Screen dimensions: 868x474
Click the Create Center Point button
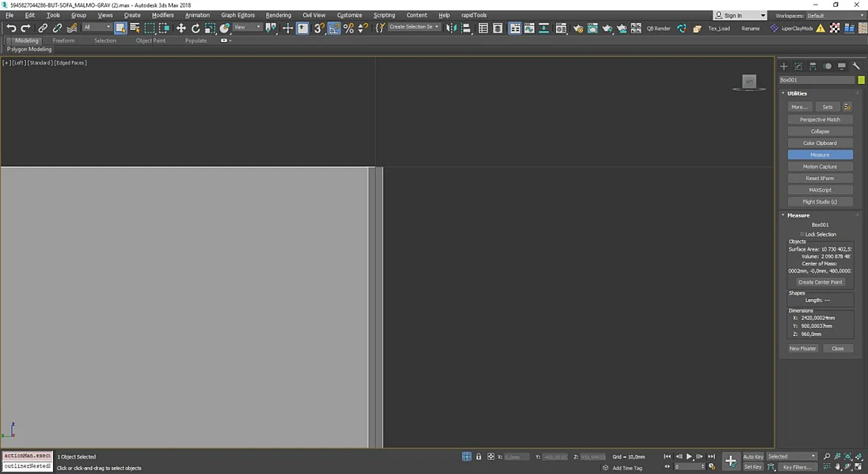[820, 282]
